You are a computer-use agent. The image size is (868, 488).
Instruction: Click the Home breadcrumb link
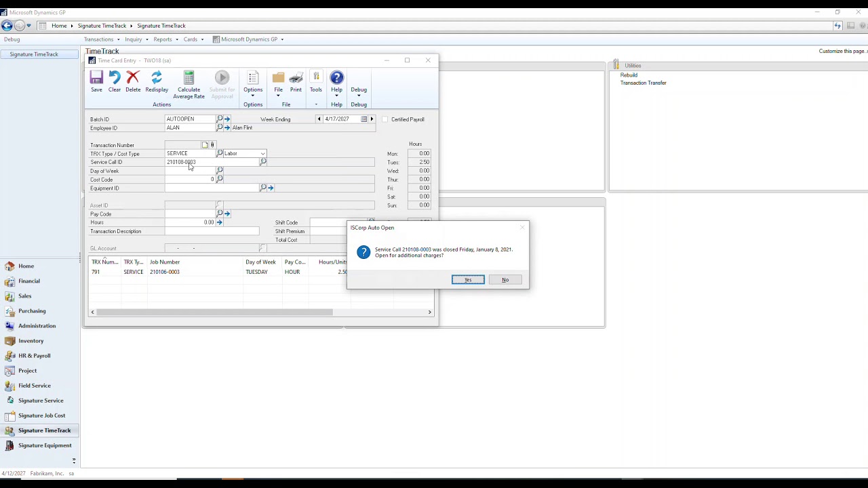[59, 26]
